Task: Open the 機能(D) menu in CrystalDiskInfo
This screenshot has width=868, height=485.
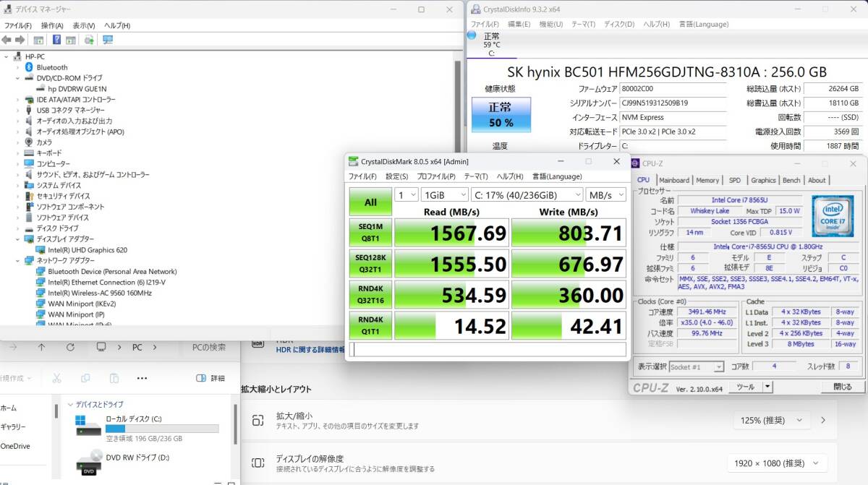Action: pyautogui.click(x=551, y=24)
